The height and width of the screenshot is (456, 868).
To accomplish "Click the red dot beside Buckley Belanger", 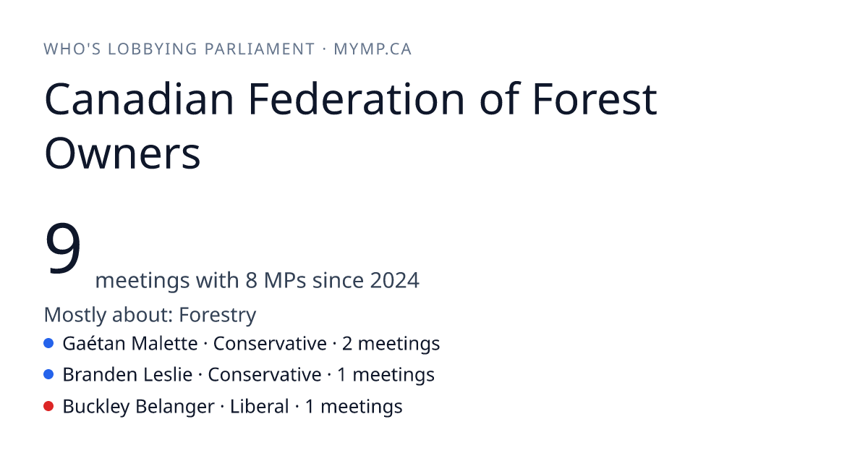I will tap(48, 406).
